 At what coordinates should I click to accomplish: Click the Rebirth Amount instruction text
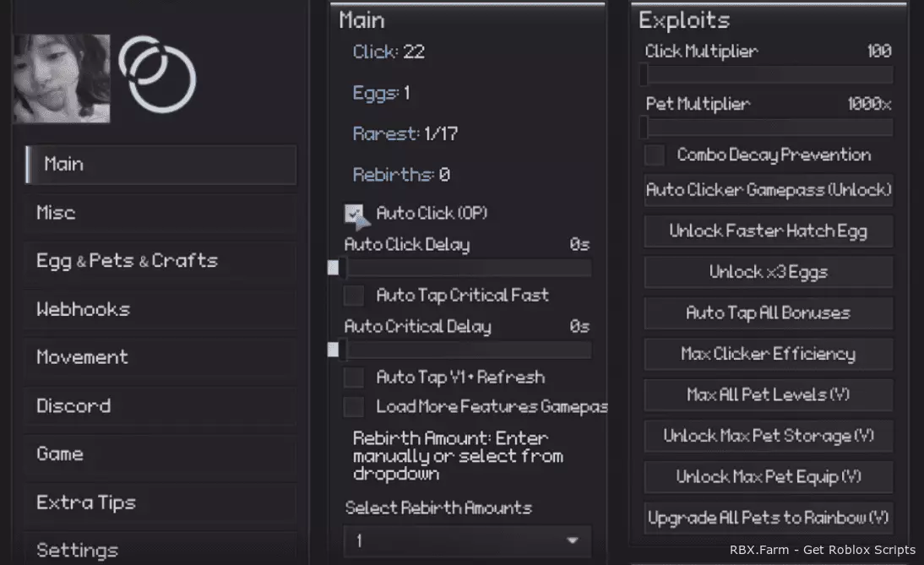[x=459, y=456]
